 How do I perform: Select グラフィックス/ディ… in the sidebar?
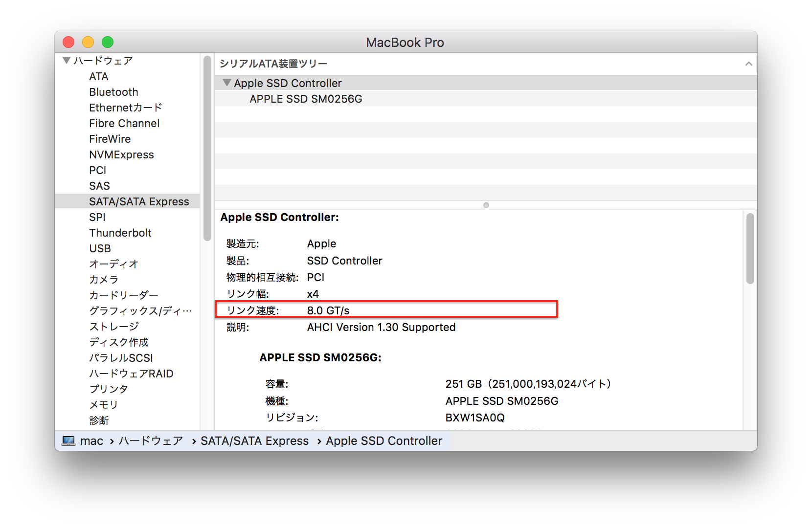140,311
